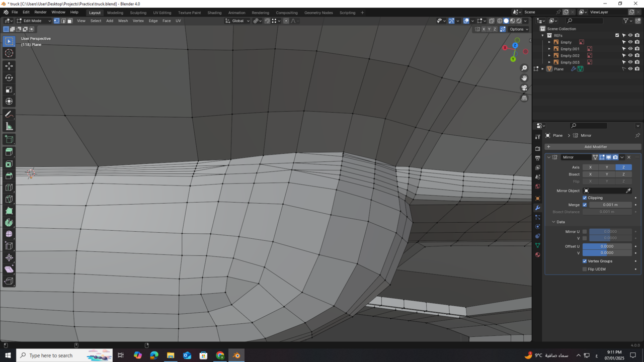This screenshot has height=362, width=644.
Task: Select the Rip Region tool
Action: [x=9, y=282]
